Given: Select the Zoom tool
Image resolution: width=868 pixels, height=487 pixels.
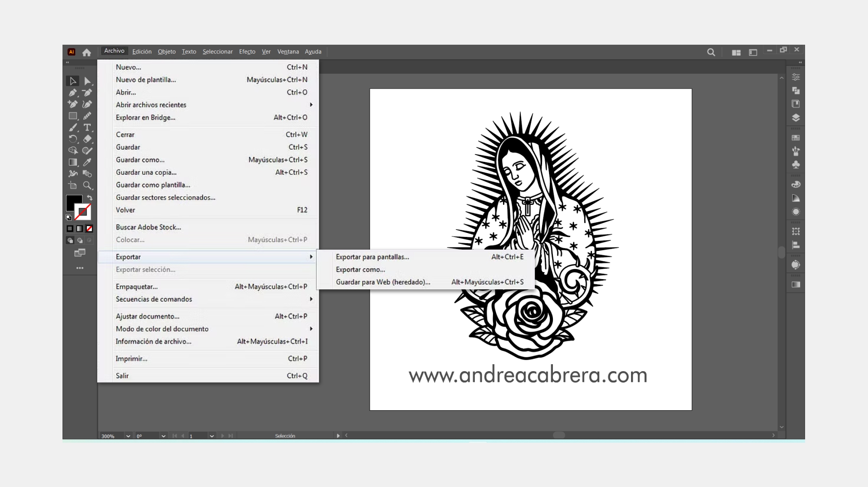Looking at the screenshot, I should tap(87, 186).
